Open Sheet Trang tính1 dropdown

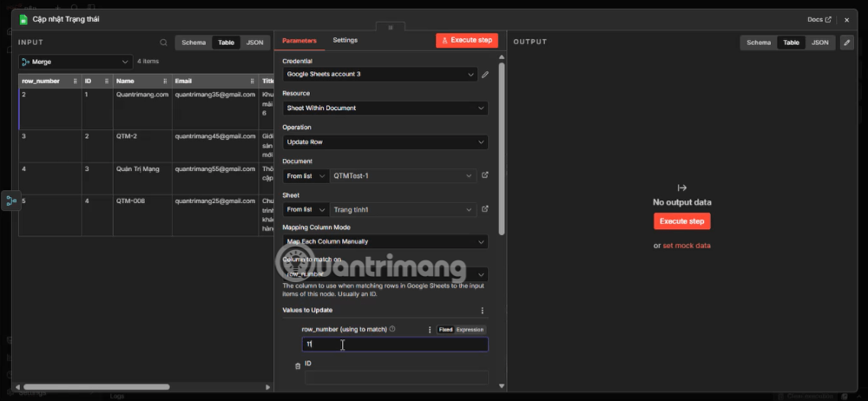(403, 210)
